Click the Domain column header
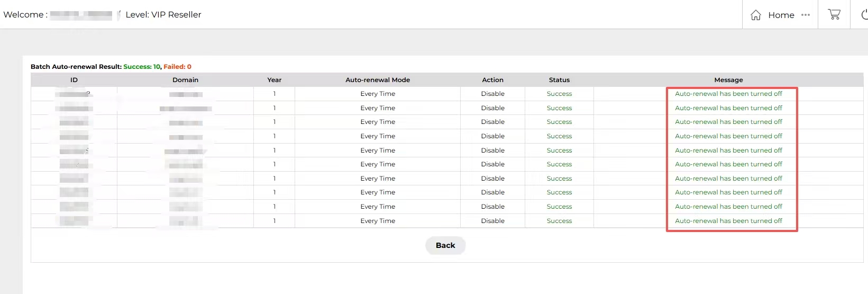 [x=185, y=80]
